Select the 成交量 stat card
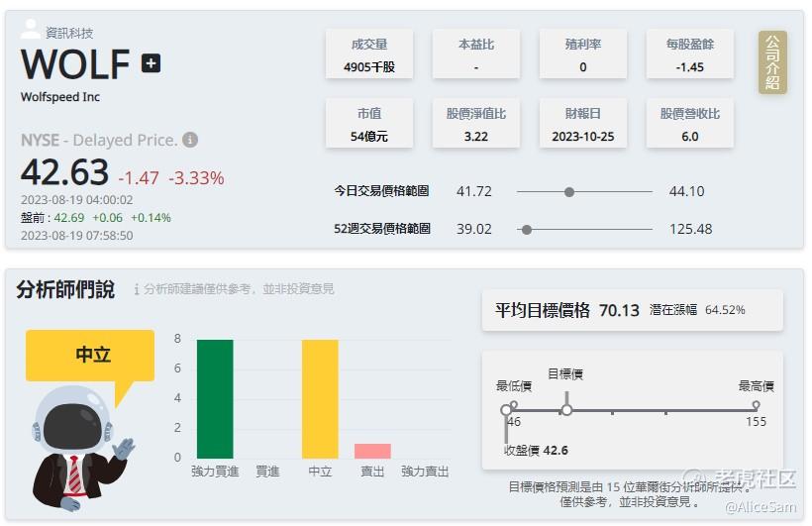The width and height of the screenshot is (812, 526). point(369,54)
